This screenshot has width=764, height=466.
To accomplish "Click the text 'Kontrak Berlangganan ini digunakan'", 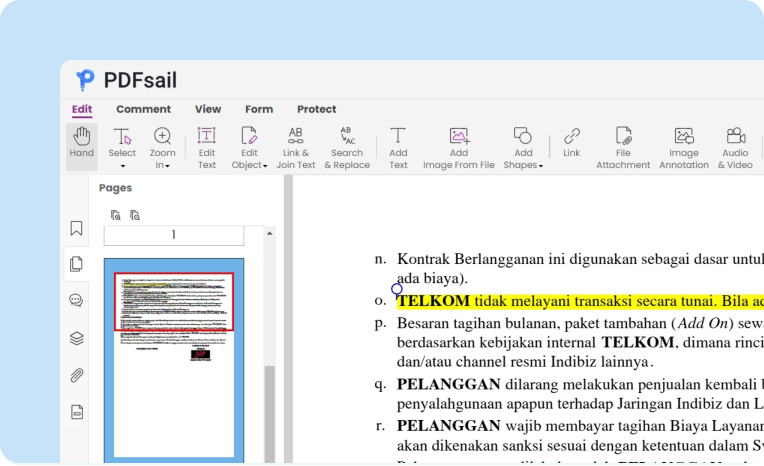I will pyautogui.click(x=517, y=259).
